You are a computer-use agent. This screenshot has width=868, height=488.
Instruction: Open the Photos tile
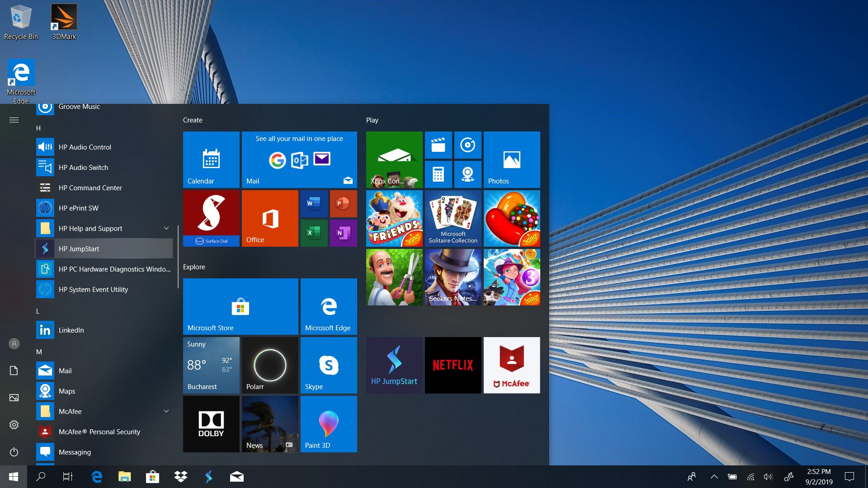tap(512, 160)
